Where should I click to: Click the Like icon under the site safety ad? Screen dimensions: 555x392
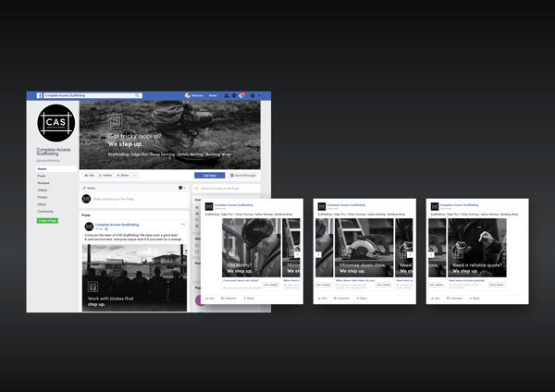pos(210,298)
